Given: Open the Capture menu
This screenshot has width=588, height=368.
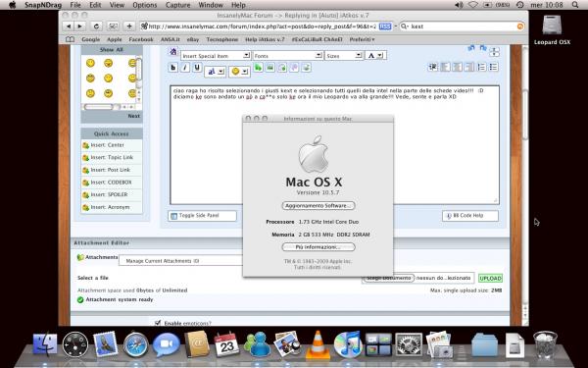Looking at the screenshot, I should pos(177,5).
